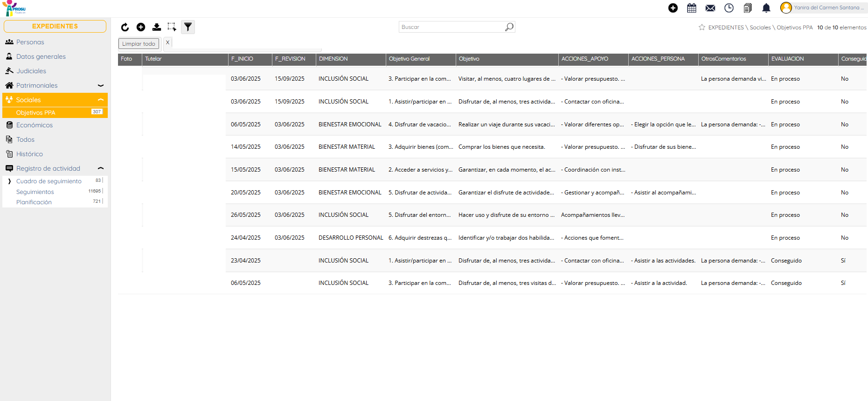Click the Limpiar todo button
868x401 pixels.
[139, 44]
